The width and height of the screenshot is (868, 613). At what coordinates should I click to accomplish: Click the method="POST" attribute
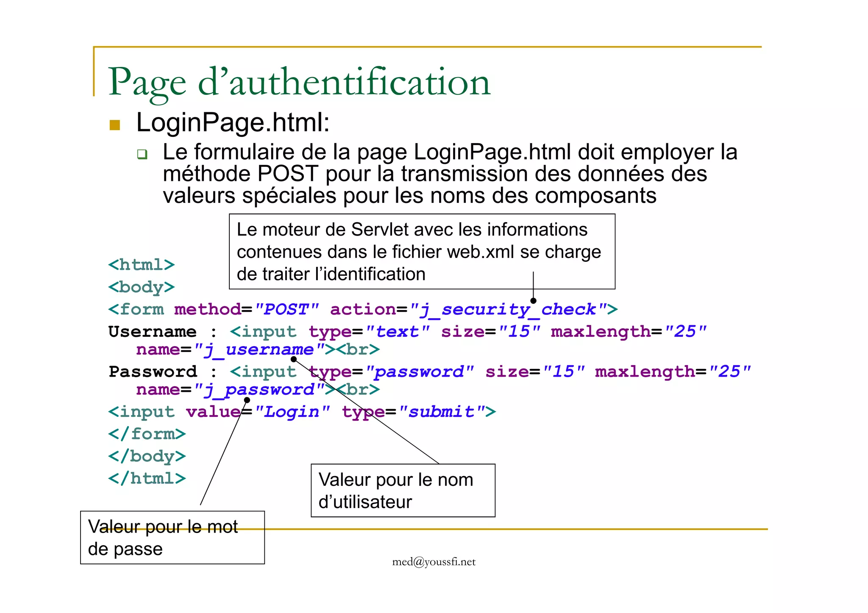coord(247,310)
